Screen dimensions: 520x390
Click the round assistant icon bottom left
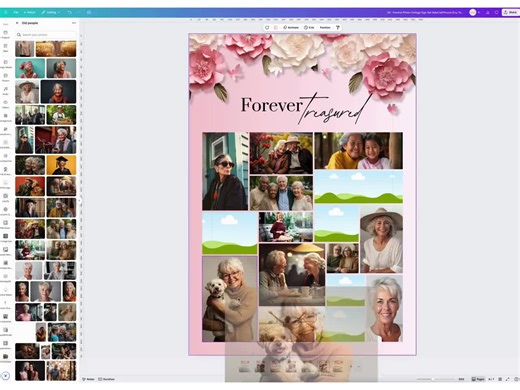pyautogui.click(x=5, y=376)
